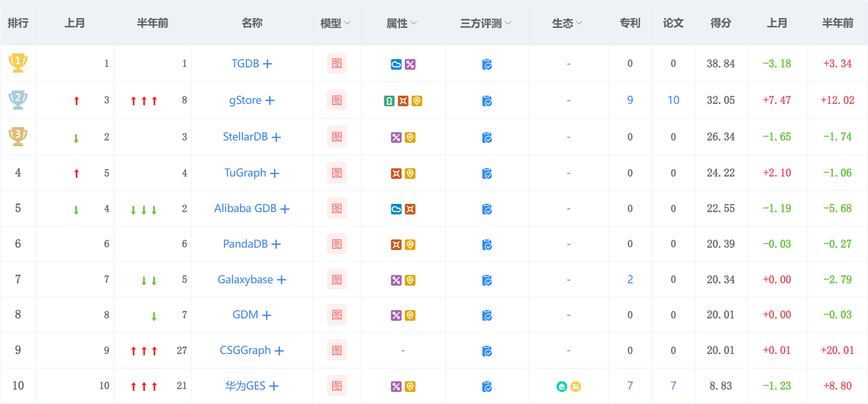Image resolution: width=868 pixels, height=404 pixels.
Task: Click the 得分 column header
Action: [x=721, y=23]
